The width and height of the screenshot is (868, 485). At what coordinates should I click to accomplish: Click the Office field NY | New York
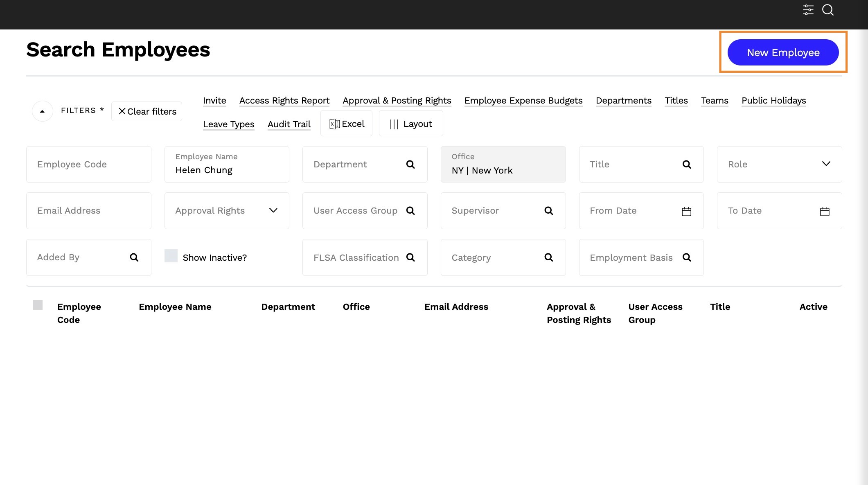[503, 165]
